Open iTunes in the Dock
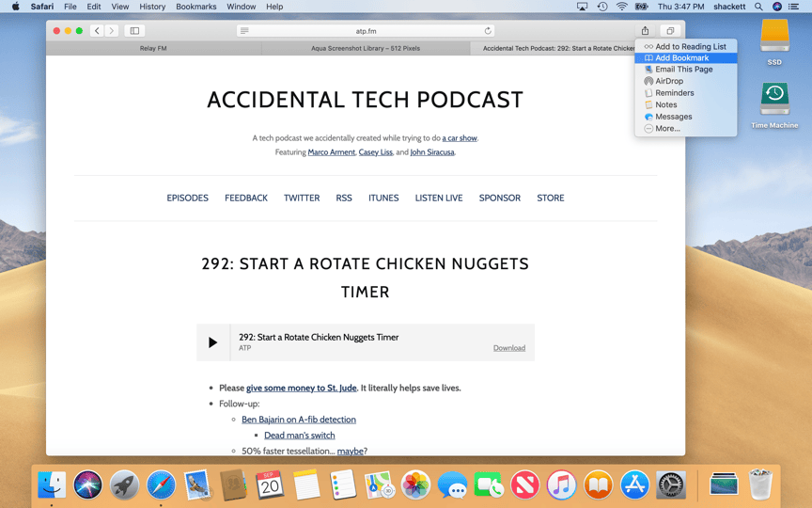Image resolution: width=812 pixels, height=508 pixels. coord(561,485)
